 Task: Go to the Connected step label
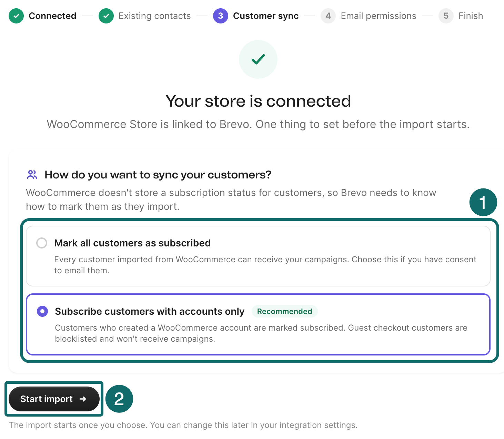coord(52,16)
